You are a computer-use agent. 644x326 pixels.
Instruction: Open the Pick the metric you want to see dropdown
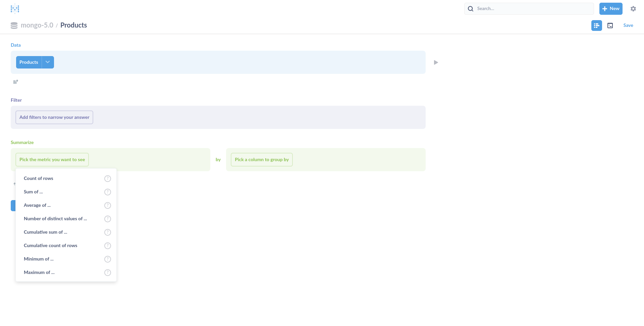pos(52,159)
